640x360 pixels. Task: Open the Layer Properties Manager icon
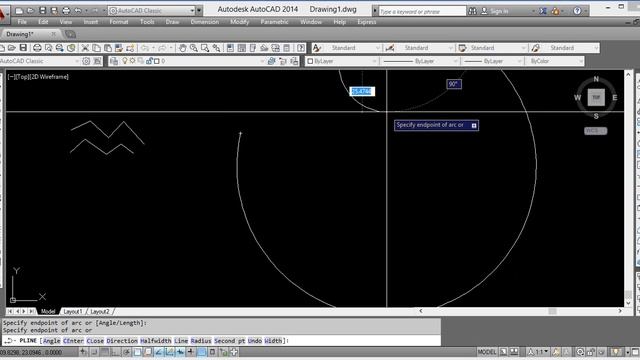114,61
